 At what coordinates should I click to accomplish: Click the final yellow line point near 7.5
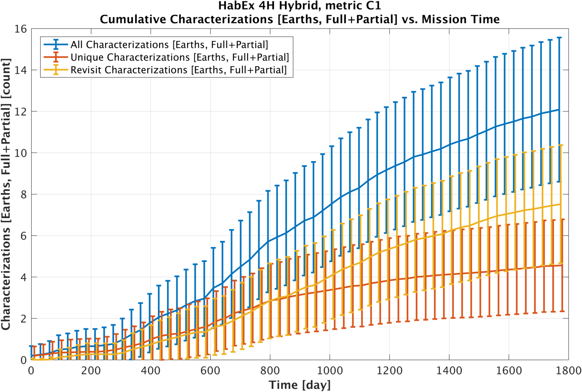click(561, 204)
